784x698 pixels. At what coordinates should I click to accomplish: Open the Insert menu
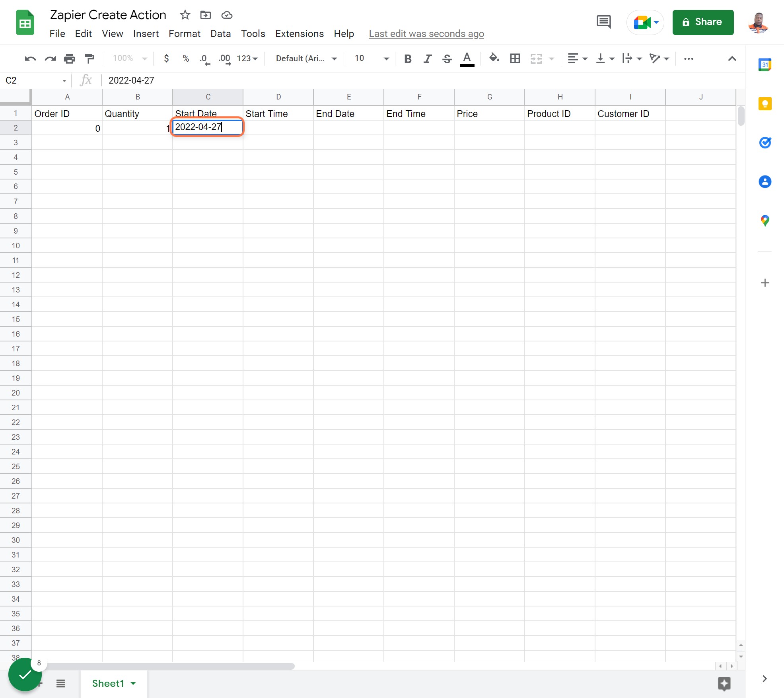tap(146, 34)
